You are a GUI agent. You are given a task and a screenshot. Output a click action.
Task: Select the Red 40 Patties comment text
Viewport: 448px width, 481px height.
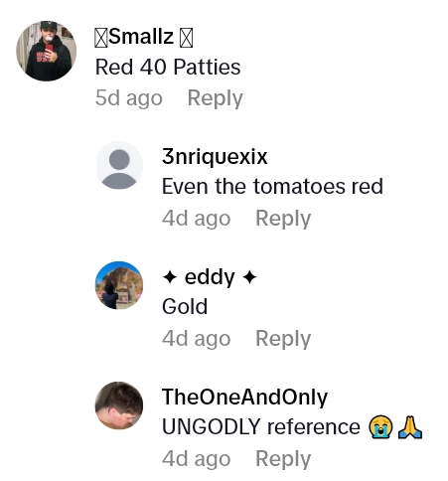coord(168,68)
